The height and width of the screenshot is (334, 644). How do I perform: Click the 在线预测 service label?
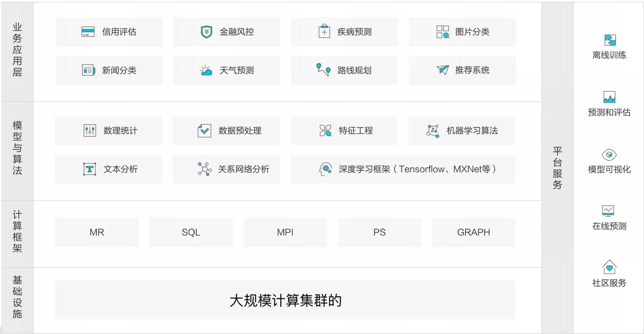[609, 226]
